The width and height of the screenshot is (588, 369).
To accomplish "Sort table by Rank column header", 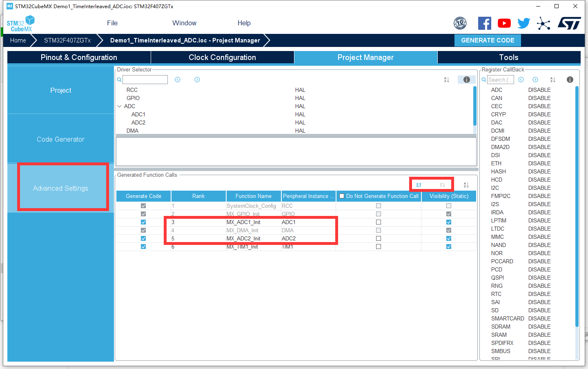I will pyautogui.click(x=198, y=196).
